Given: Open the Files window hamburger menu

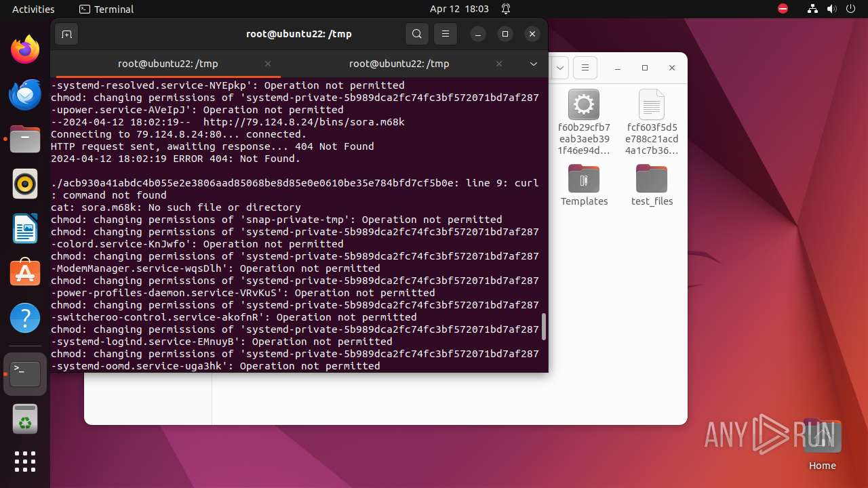Looking at the screenshot, I should click(x=585, y=68).
